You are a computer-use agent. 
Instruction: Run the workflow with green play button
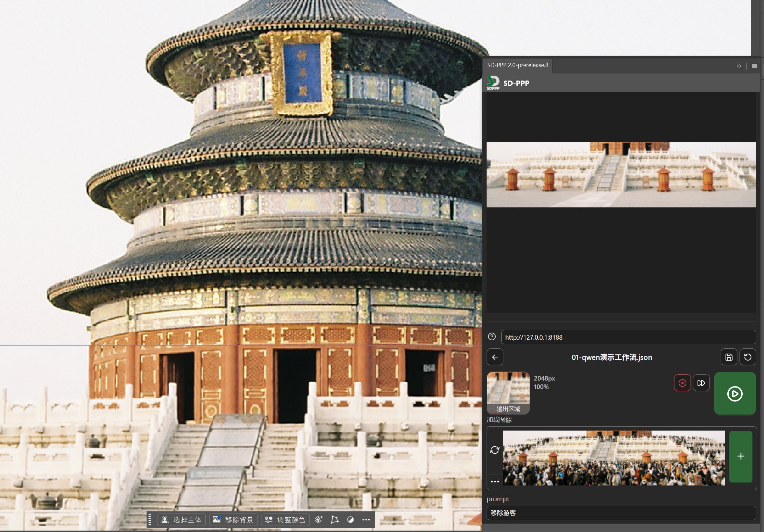click(735, 393)
